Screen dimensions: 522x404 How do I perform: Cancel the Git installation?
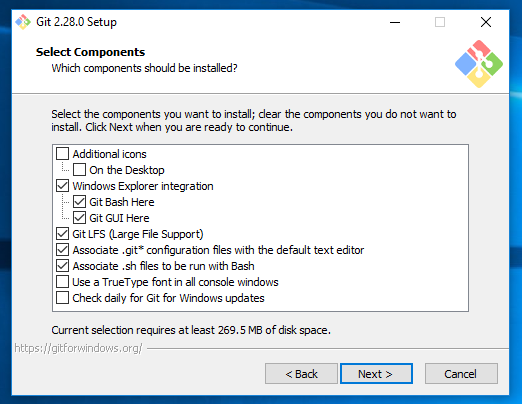coord(461,374)
